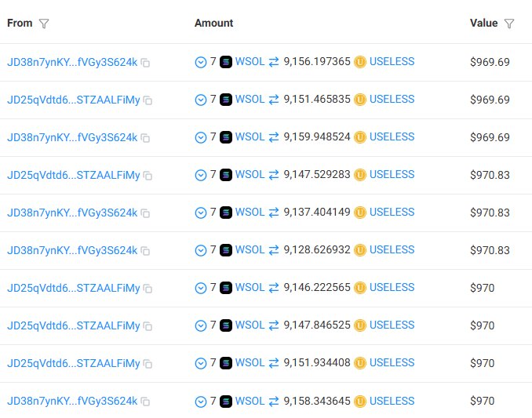
Task: Open WSOL token link in 9,156.197365 row
Action: click(x=250, y=62)
